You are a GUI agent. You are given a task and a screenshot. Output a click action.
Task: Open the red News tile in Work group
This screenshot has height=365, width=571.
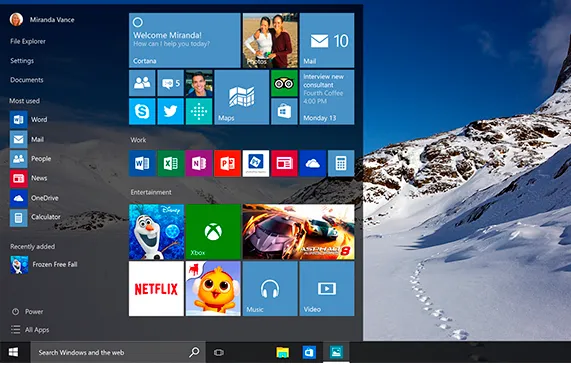click(x=284, y=163)
